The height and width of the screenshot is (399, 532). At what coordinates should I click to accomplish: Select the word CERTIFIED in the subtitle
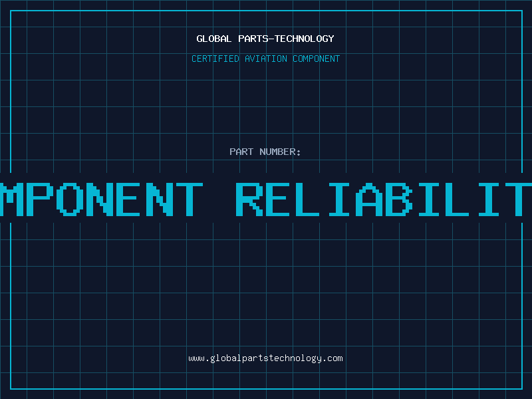[215, 59]
